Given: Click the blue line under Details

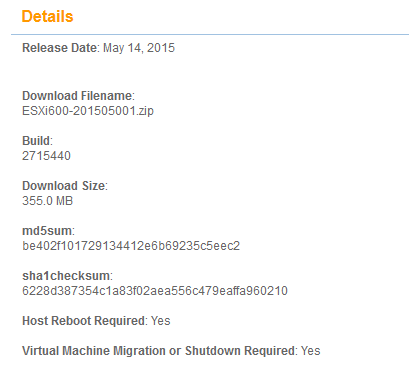Looking at the screenshot, I should point(210,34).
